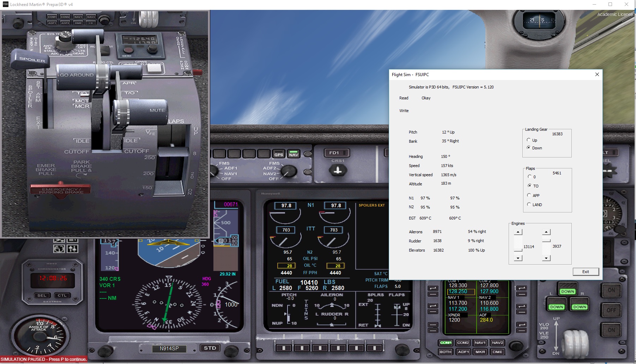Click the DME audio panel button
Viewport: 636px width, 364px height.
[x=497, y=352]
